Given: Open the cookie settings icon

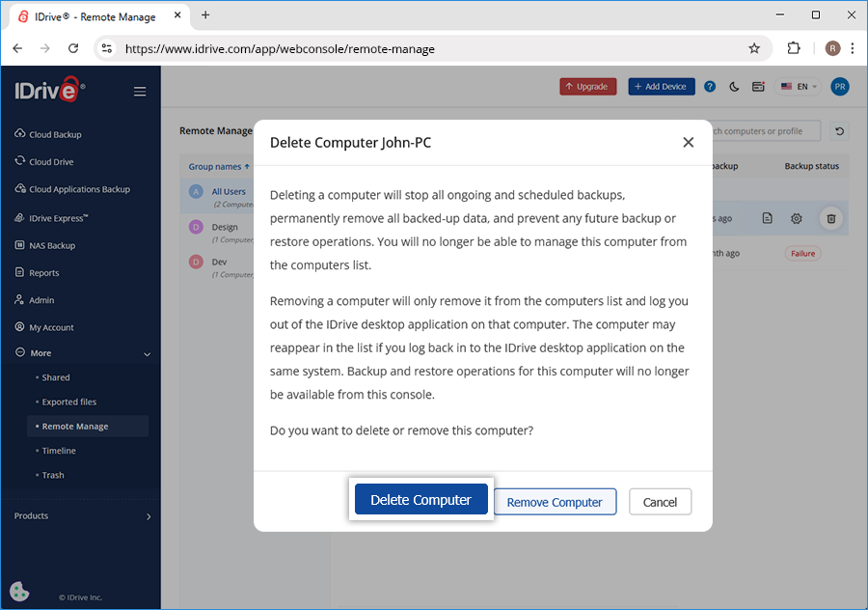Looking at the screenshot, I should [x=19, y=591].
